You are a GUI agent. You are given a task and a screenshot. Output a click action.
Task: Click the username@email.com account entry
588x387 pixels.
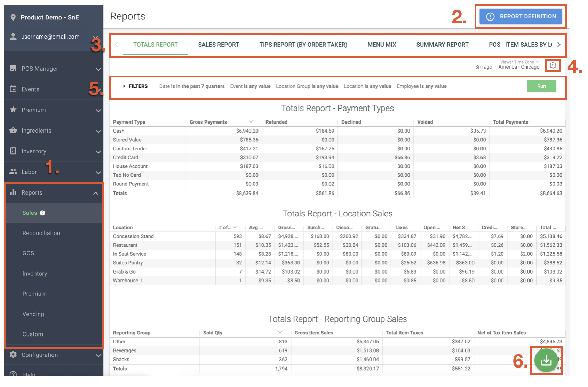point(50,37)
